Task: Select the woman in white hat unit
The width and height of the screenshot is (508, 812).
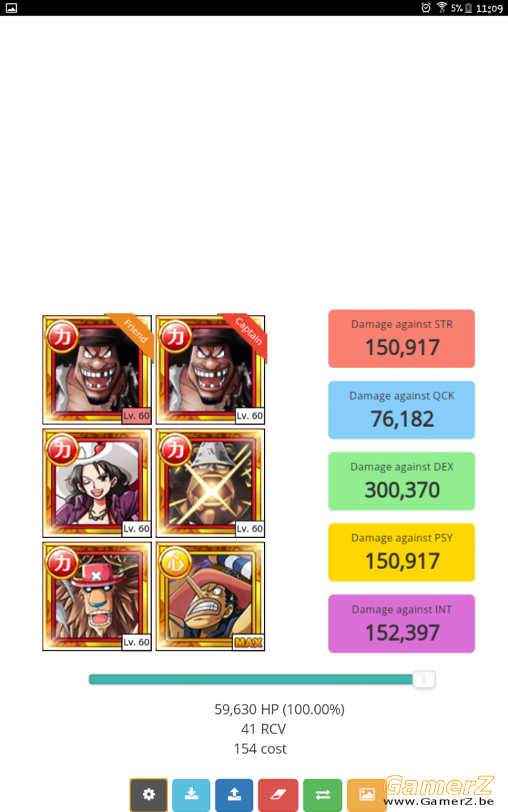Action: click(97, 483)
